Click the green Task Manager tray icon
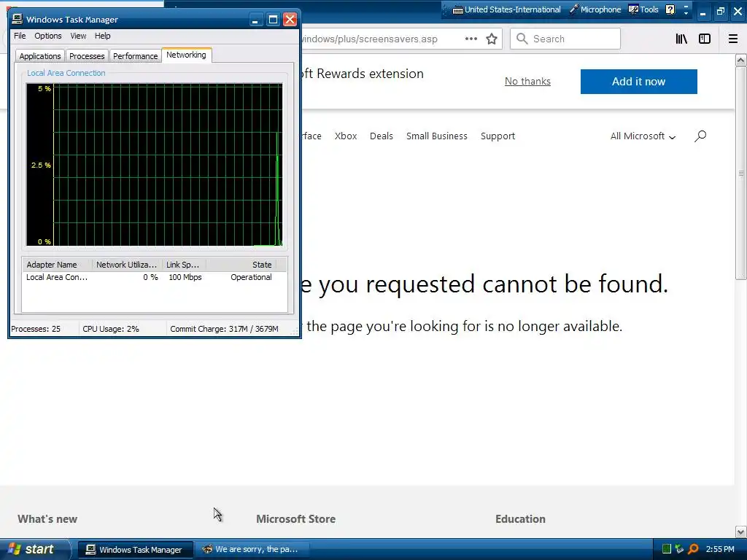Viewport: 747px width, 560px height. [667, 549]
